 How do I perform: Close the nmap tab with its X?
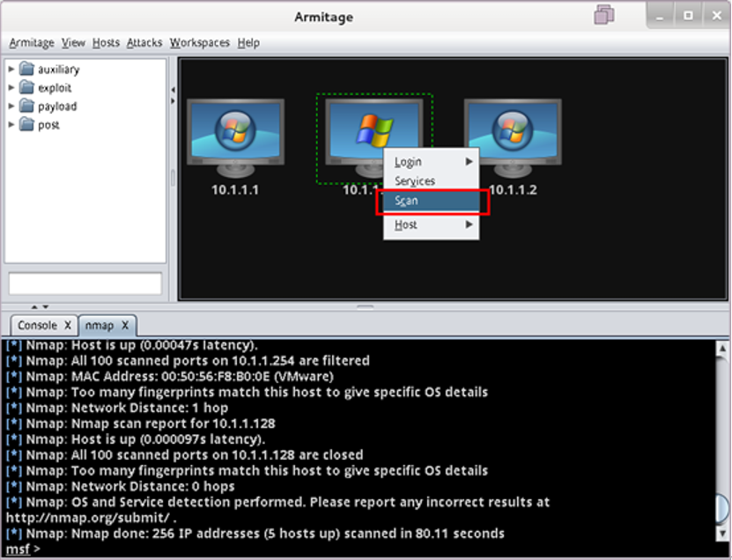point(125,325)
